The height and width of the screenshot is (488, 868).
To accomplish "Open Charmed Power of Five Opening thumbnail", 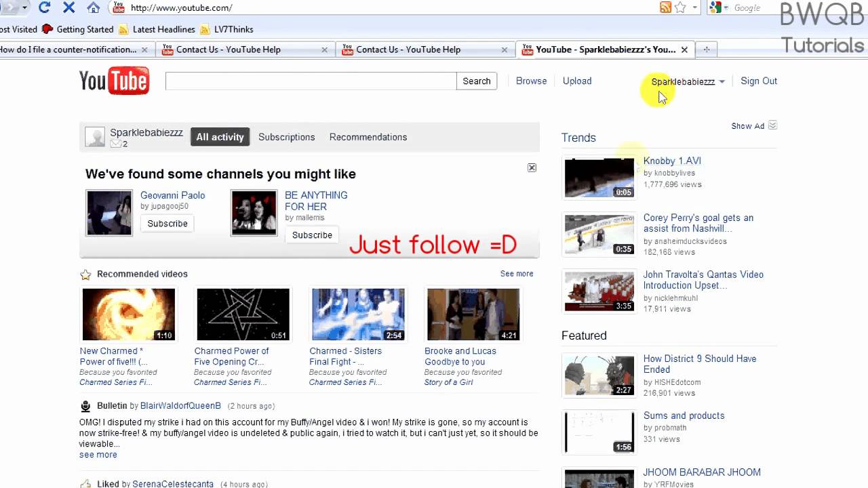I will click(243, 314).
